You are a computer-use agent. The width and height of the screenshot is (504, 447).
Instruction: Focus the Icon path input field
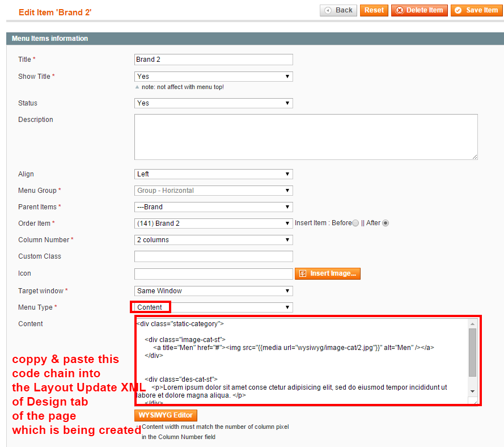point(213,274)
